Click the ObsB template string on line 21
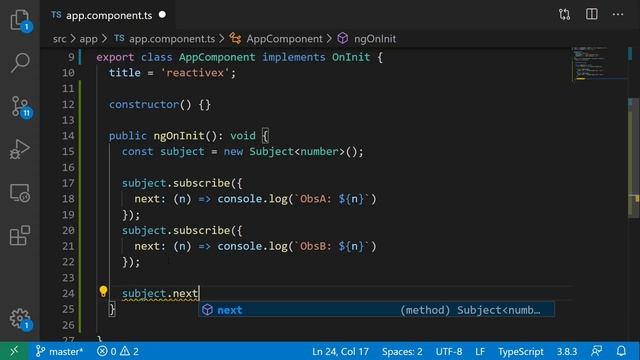The height and width of the screenshot is (360, 640). [x=332, y=246]
